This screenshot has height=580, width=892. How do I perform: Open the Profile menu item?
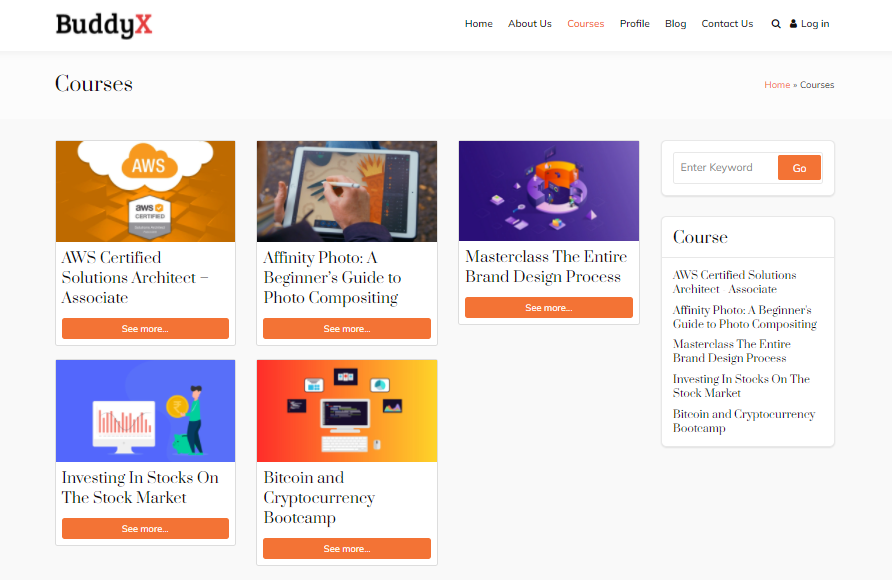(634, 24)
